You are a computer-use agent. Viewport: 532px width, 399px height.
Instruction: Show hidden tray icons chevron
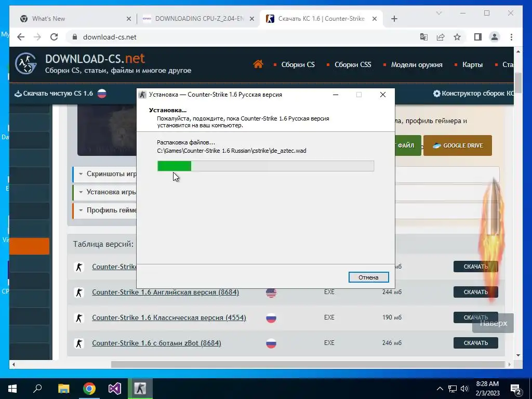click(440, 389)
